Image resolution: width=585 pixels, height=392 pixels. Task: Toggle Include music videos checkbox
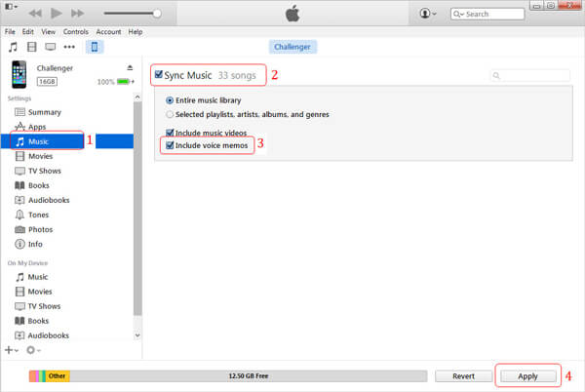click(170, 133)
